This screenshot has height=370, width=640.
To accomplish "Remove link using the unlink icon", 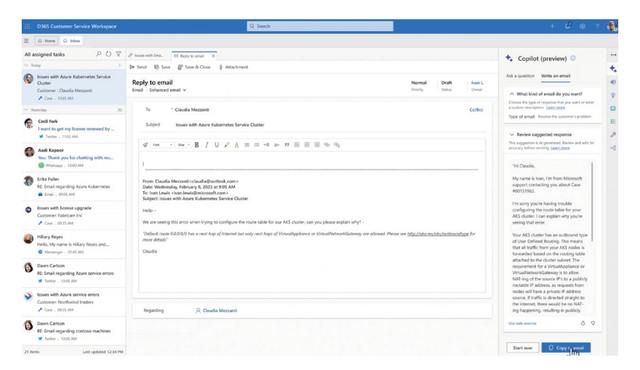I will click(337, 145).
